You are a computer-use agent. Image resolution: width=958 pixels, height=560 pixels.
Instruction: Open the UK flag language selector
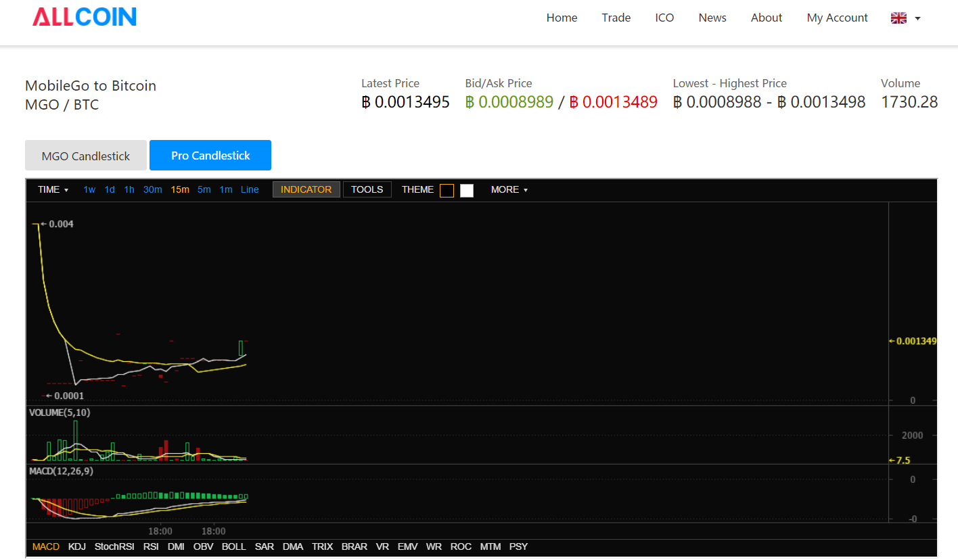coord(906,18)
